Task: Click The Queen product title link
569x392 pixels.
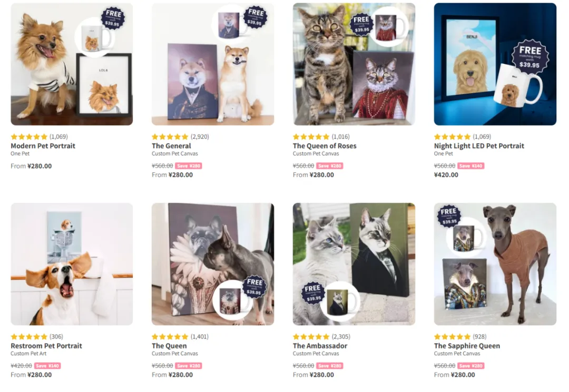Action: [x=169, y=346]
